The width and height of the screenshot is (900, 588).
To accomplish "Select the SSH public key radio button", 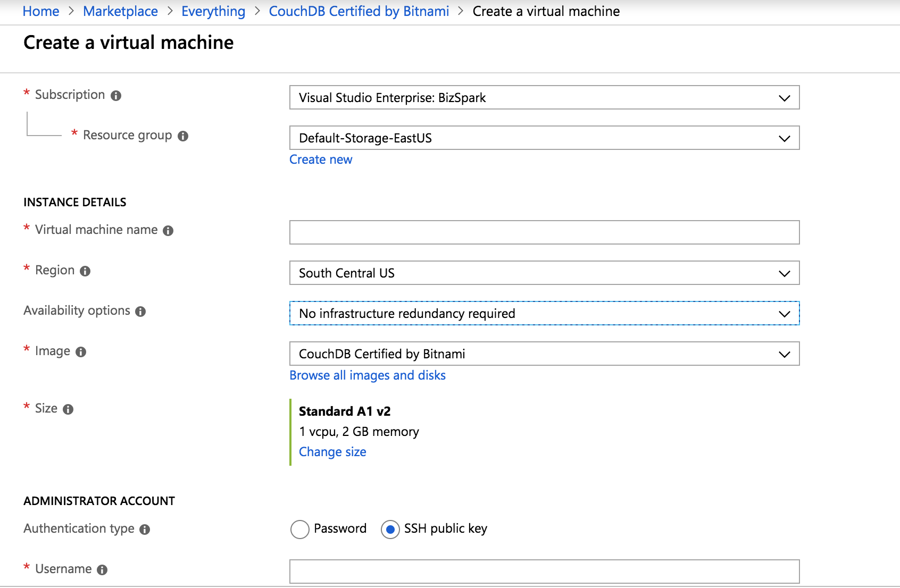I will tap(390, 530).
